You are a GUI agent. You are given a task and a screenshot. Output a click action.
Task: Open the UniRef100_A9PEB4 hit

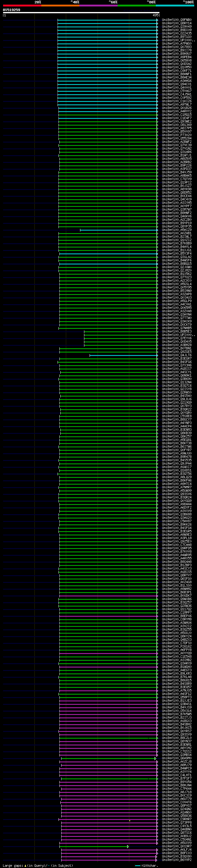[177, 57]
